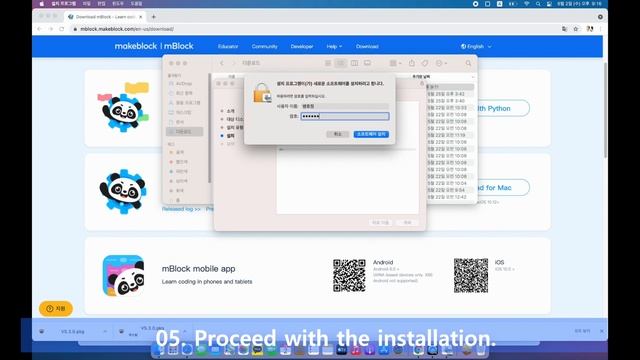Click the translate page icon in the address bar
Viewport: 640px width, 360px height.
564,29
